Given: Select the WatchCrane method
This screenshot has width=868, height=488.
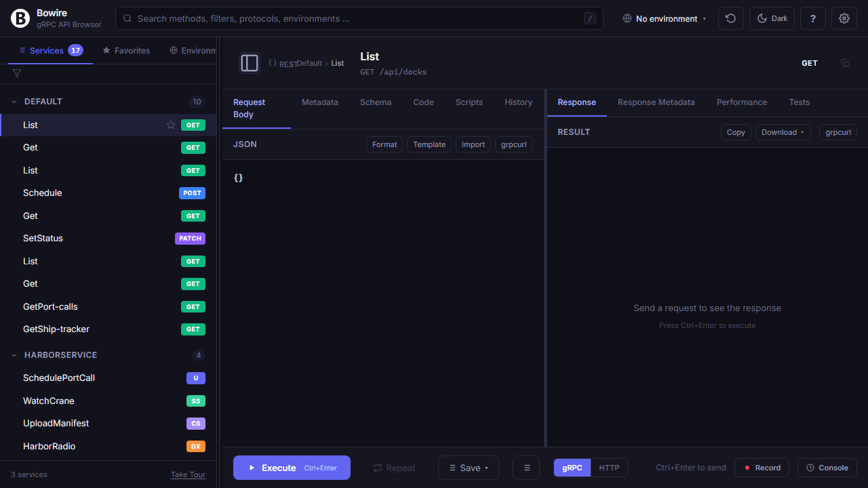Looking at the screenshot, I should (x=108, y=401).
